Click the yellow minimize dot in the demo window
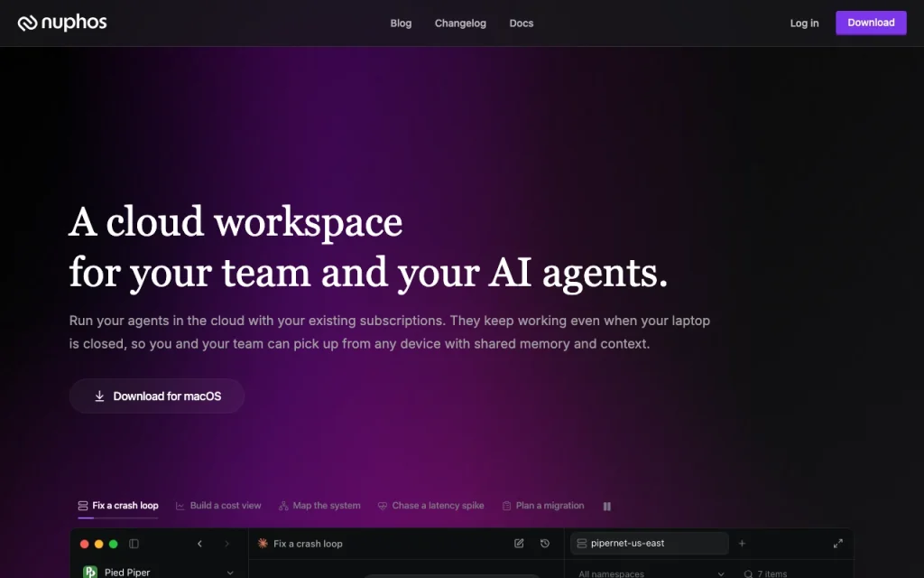 tap(99, 544)
